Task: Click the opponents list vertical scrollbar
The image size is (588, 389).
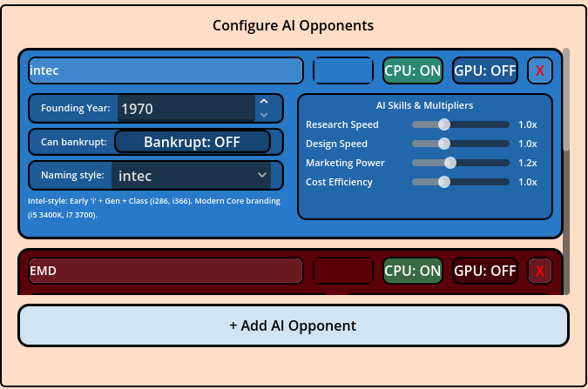Action: tap(566, 171)
